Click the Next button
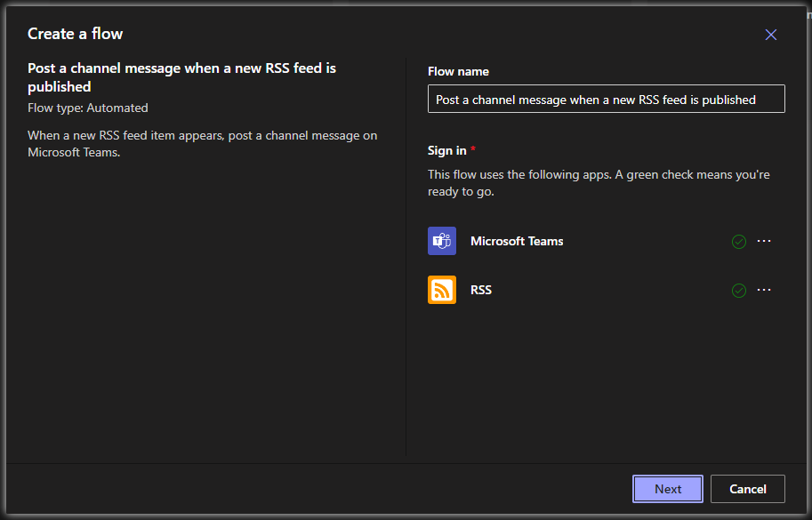 (x=668, y=489)
